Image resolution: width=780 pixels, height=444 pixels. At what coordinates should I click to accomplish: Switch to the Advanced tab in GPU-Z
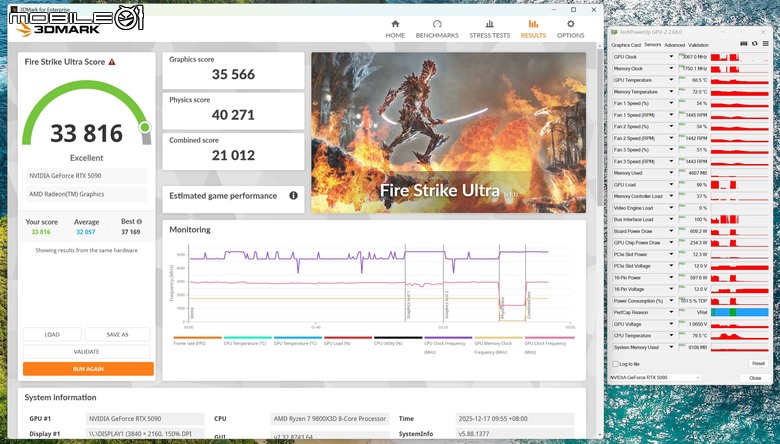point(675,45)
